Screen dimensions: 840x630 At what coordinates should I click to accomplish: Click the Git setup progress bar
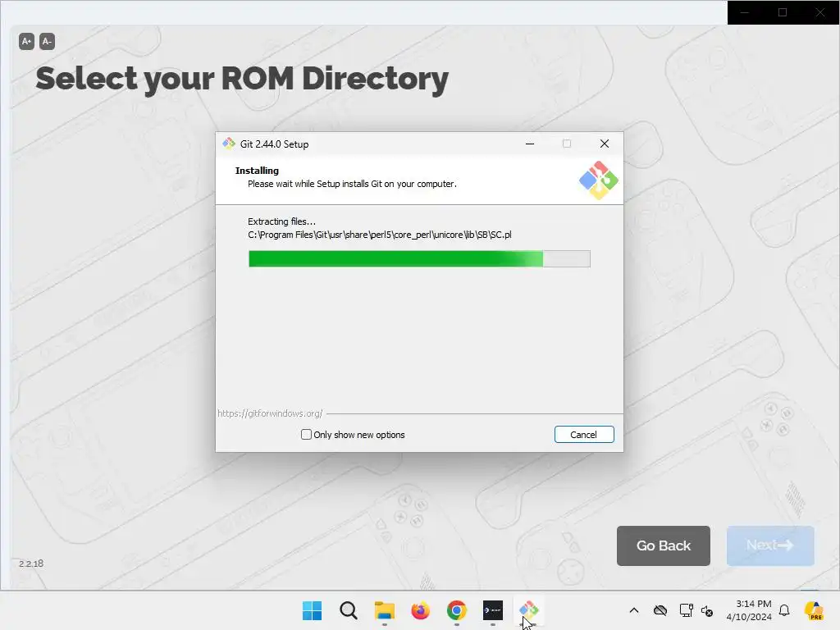tap(419, 258)
